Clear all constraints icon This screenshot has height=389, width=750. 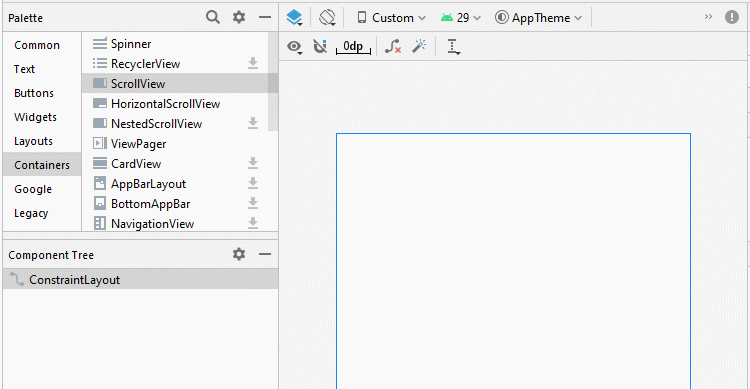[x=393, y=46]
